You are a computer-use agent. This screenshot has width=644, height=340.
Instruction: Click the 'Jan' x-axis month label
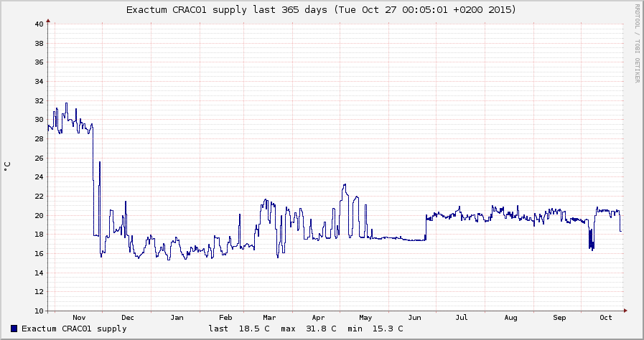(177, 318)
